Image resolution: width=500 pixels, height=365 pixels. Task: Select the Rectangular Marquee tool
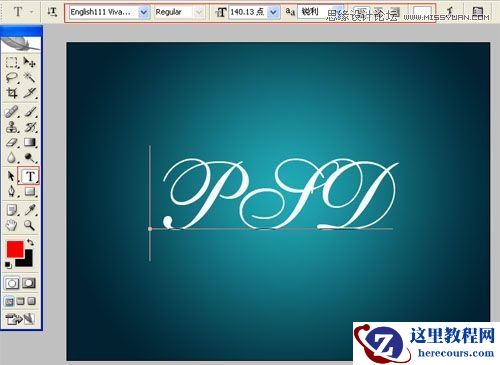(x=12, y=62)
